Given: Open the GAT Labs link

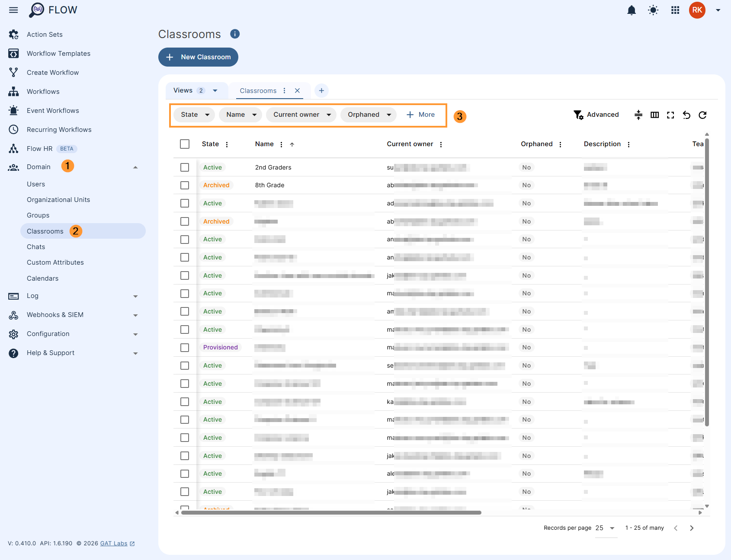Looking at the screenshot, I should (x=114, y=544).
